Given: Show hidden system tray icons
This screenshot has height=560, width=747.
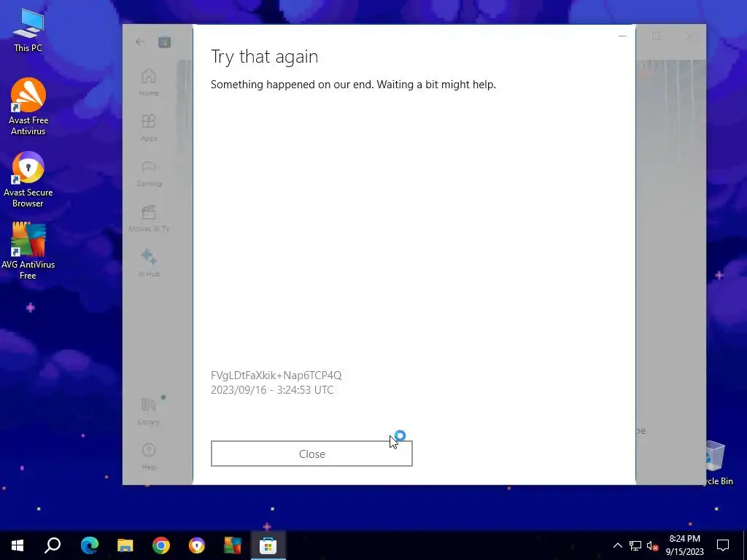Looking at the screenshot, I should (x=617, y=545).
